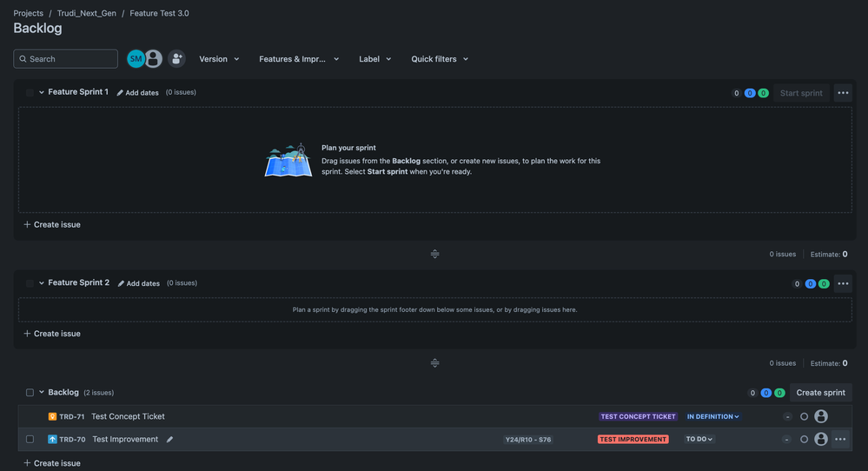Screen dimensions: 868x471
Task: Open the Version filter dropdown
Action: coord(219,59)
